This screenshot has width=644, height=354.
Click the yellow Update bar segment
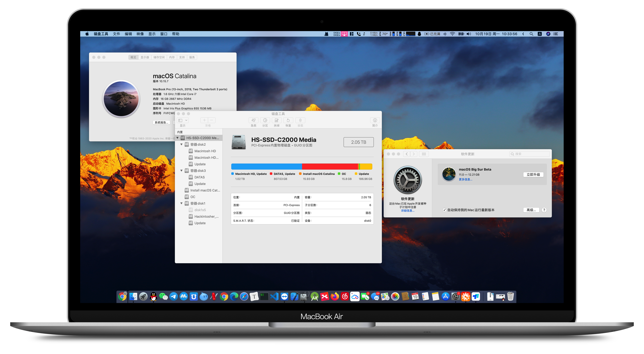[366, 167]
